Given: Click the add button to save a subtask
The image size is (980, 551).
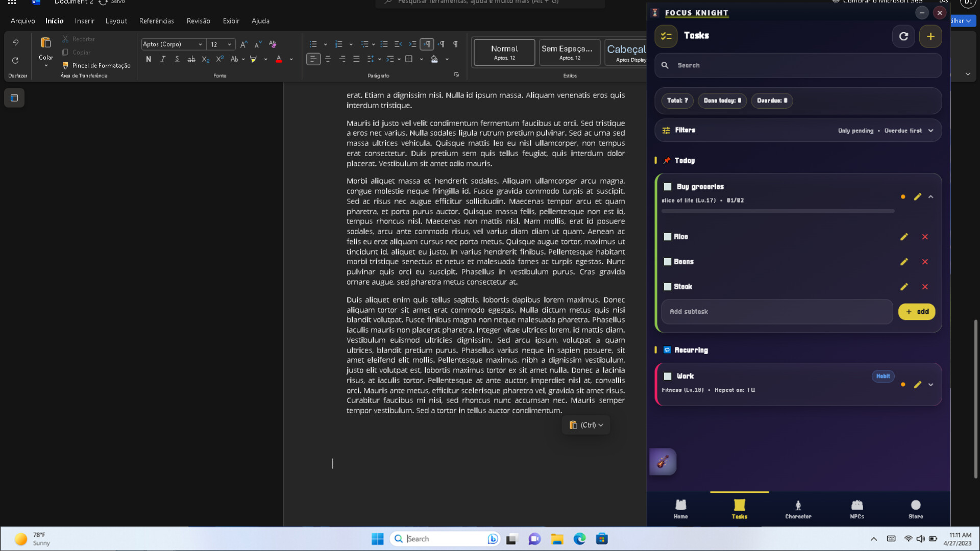Looking at the screenshot, I should point(916,311).
